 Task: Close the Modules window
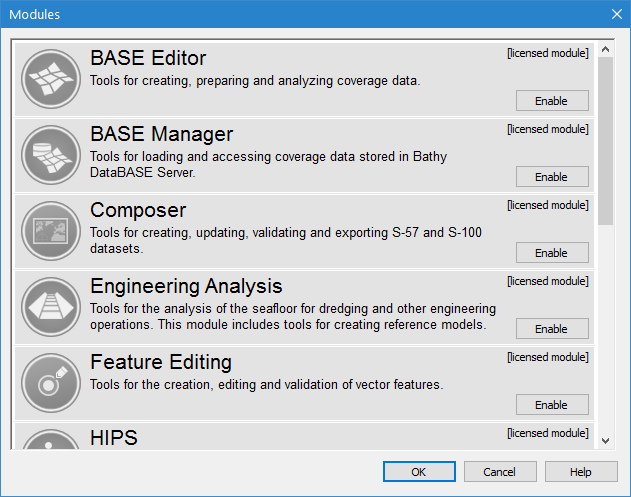pos(616,14)
